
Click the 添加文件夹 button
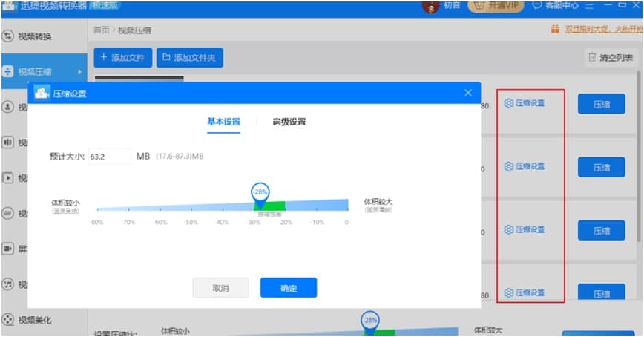[190, 58]
